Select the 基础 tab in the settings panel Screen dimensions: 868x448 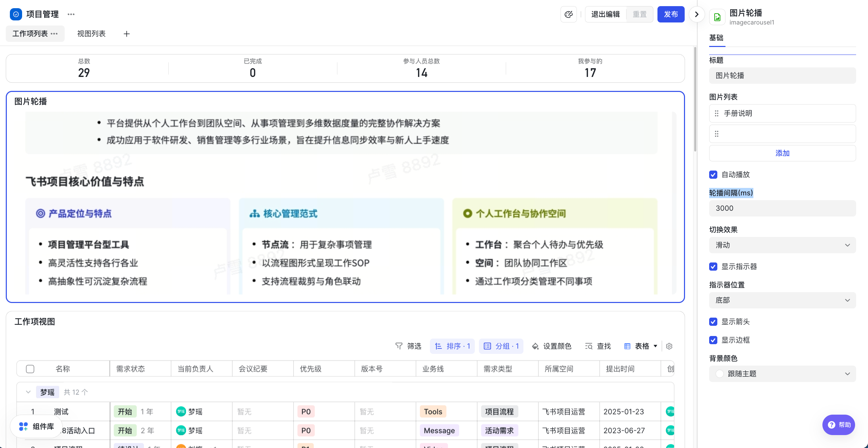click(x=716, y=38)
